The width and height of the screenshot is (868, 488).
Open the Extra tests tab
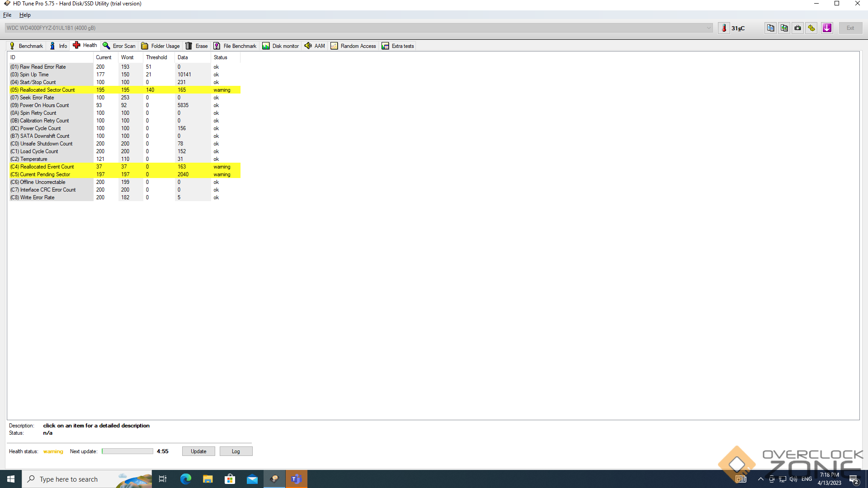pyautogui.click(x=398, y=46)
